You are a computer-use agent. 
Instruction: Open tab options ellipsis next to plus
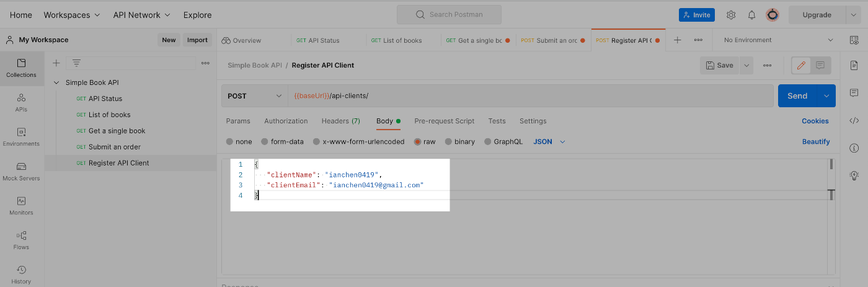click(x=698, y=40)
